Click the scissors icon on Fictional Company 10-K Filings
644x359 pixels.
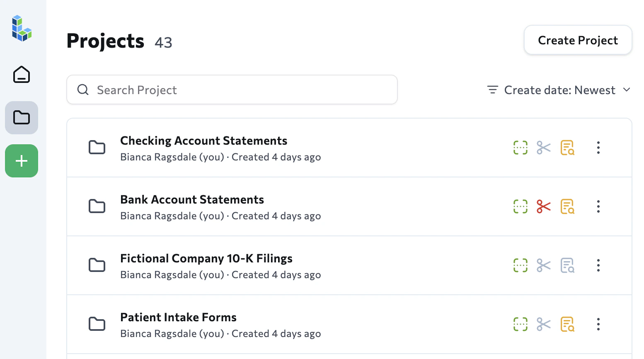point(543,265)
